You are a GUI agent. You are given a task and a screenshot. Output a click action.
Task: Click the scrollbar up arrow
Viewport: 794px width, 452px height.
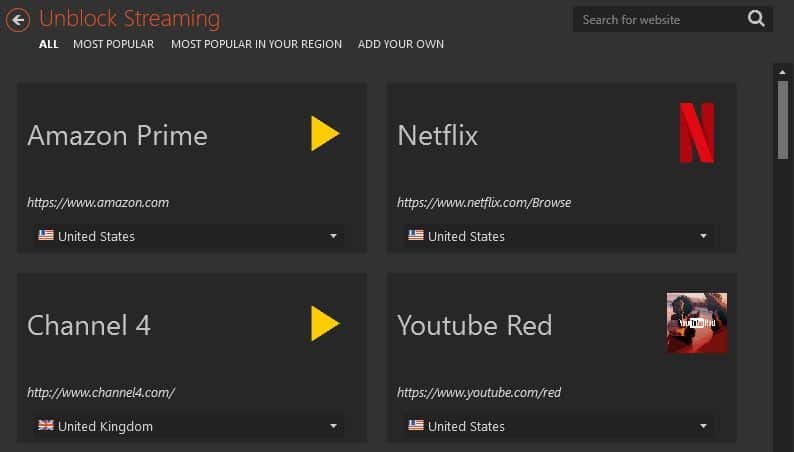[782, 72]
